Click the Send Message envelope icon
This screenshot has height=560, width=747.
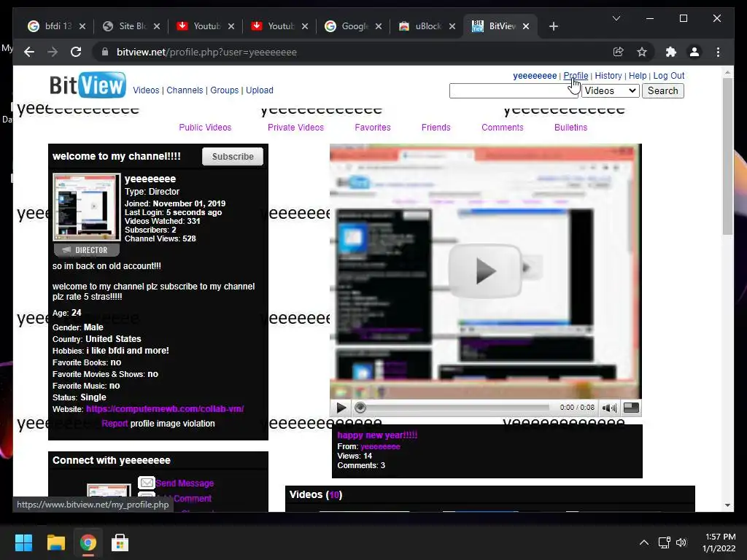(x=147, y=483)
